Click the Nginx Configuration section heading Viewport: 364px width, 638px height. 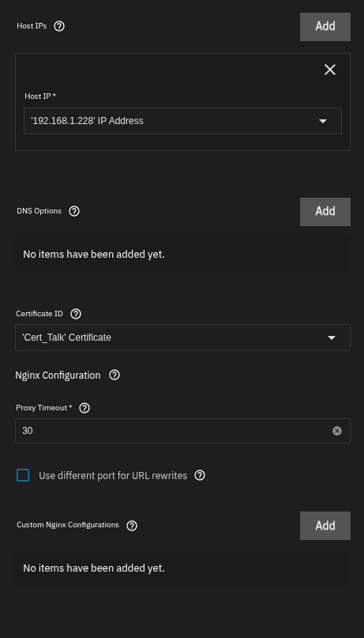(x=58, y=376)
